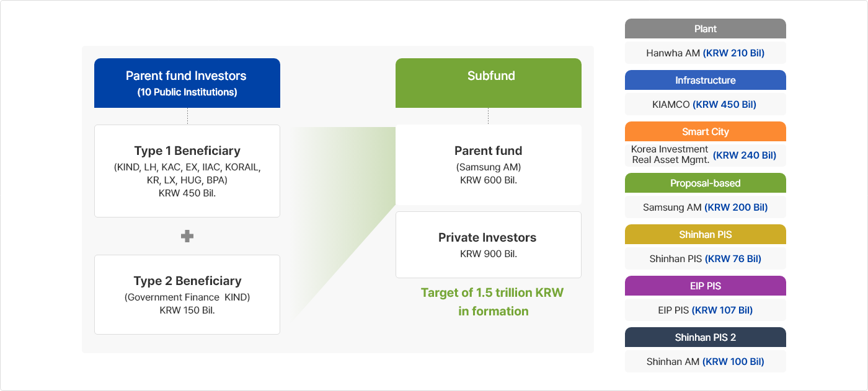This screenshot has height=391, width=868.
Task: Select the Private Investors box
Action: [489, 245]
